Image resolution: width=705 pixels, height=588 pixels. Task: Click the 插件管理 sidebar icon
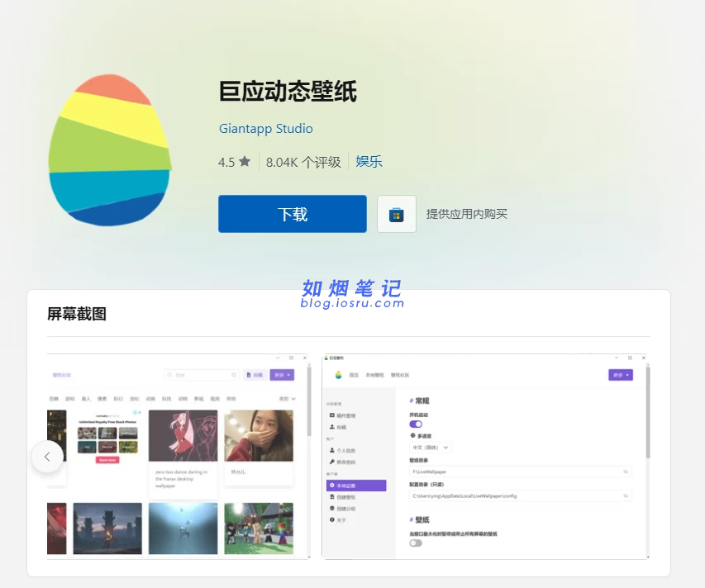coord(332,415)
